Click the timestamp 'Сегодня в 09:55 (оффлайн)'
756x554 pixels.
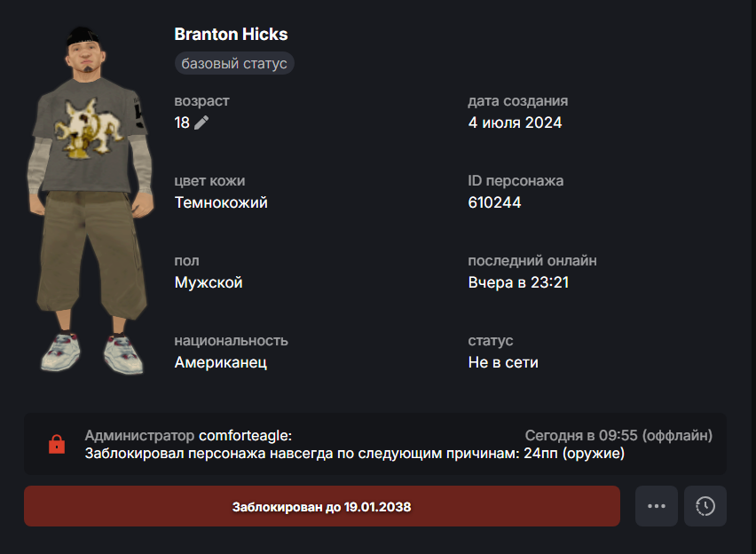tap(618, 435)
